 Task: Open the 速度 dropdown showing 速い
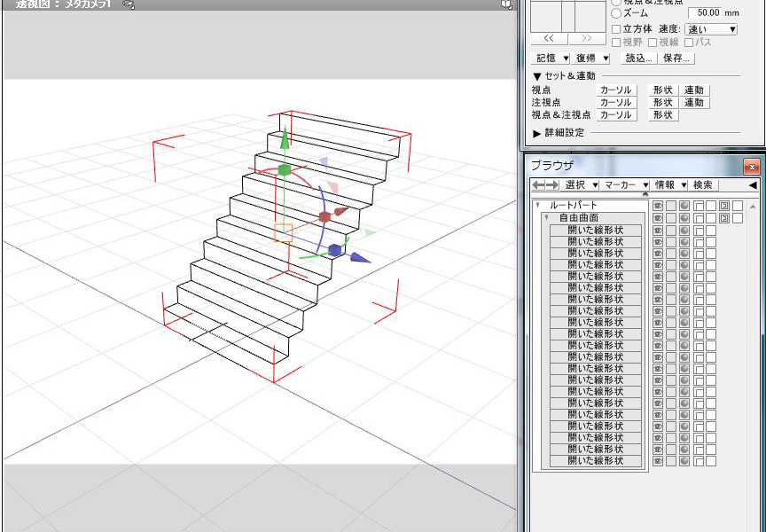711,29
